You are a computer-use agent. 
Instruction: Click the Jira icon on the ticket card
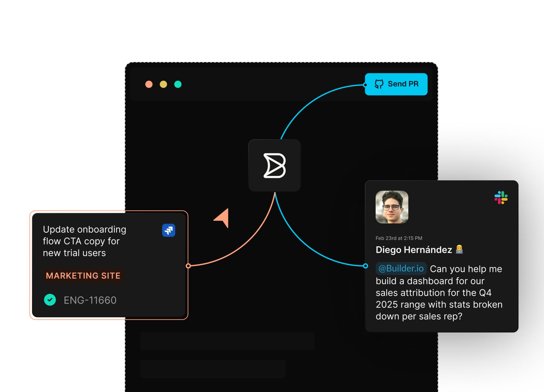click(169, 230)
